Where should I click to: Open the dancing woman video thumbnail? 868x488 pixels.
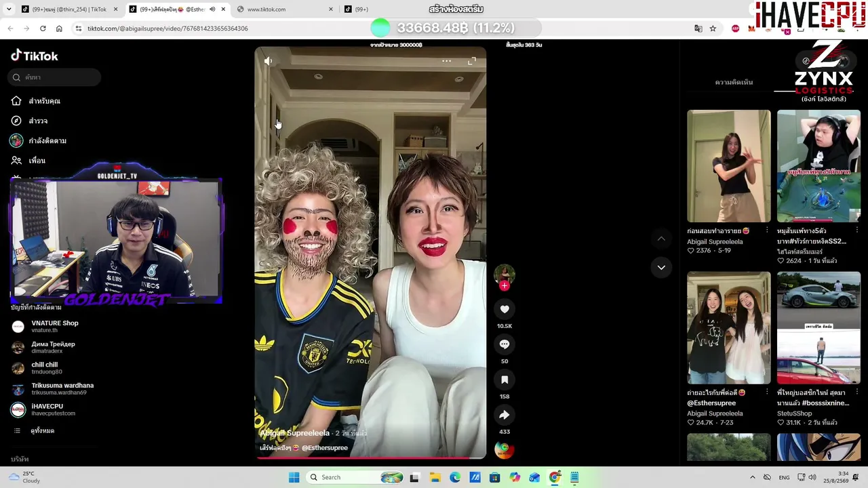pyautogui.click(x=729, y=166)
